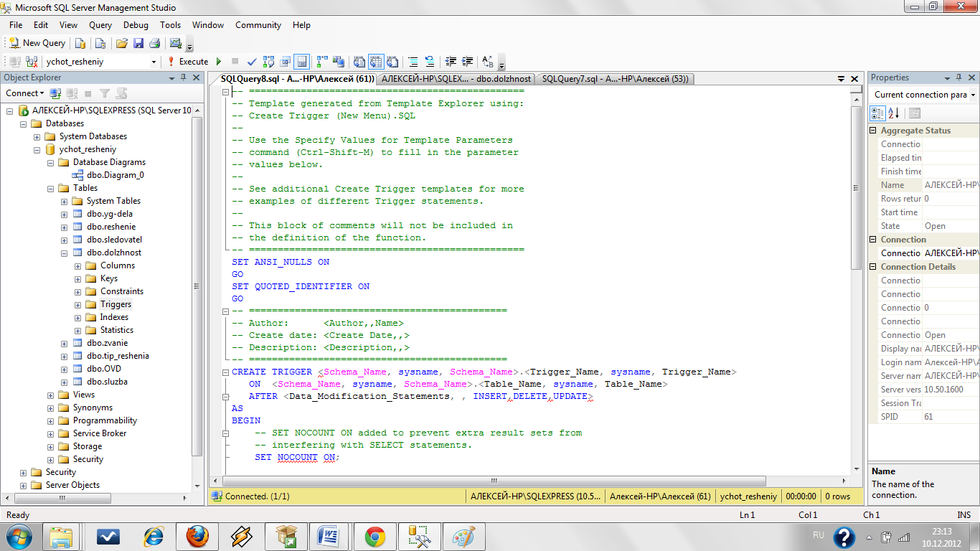The width and height of the screenshot is (980, 551).
Task: Start debugging with the green arrow
Action: (219, 62)
